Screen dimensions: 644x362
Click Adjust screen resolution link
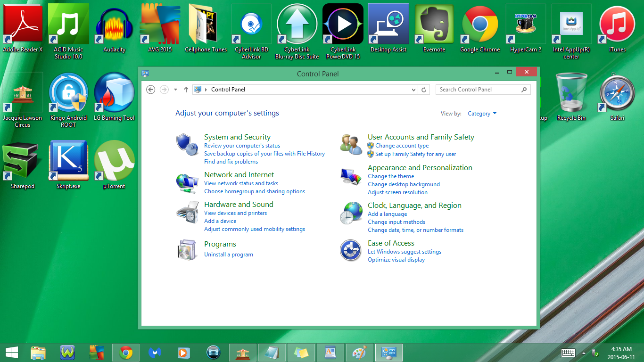pos(397,192)
